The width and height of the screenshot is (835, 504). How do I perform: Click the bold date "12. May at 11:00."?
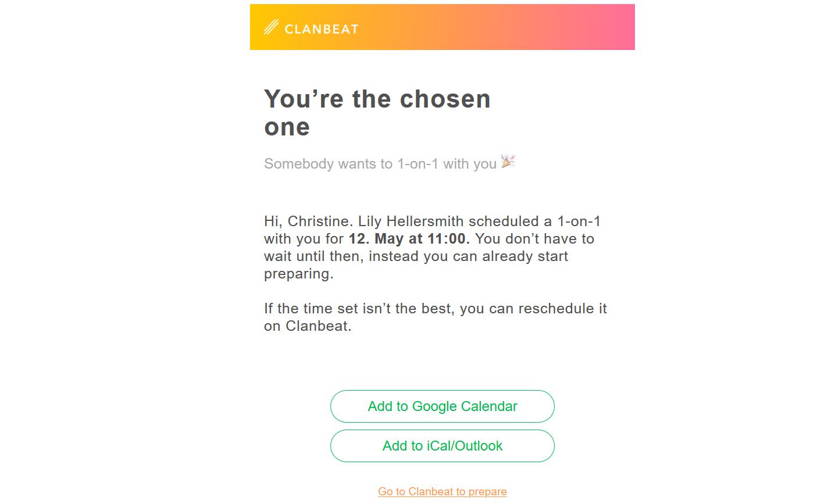click(409, 239)
